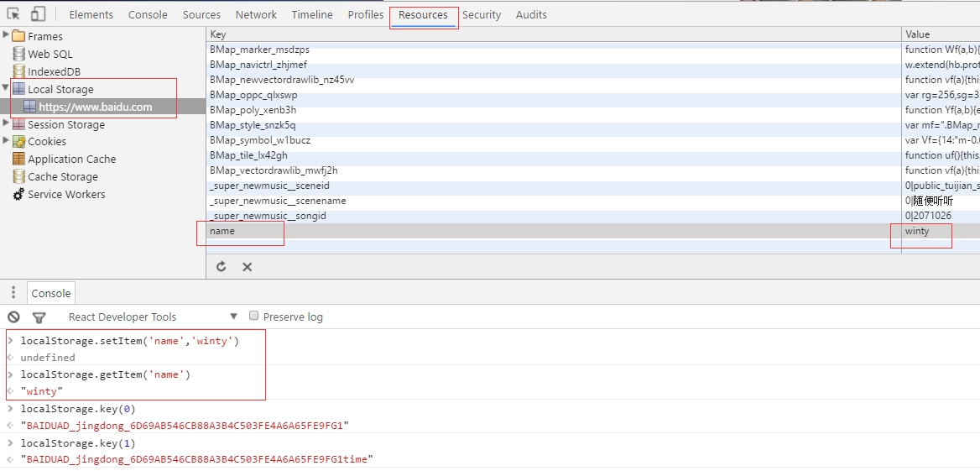Clear the console with the ban icon
The width and height of the screenshot is (980, 471).
click(13, 317)
